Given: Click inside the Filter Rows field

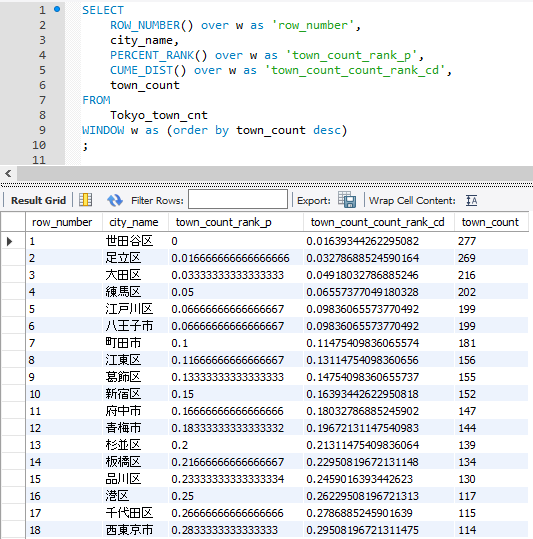Looking at the screenshot, I should [238, 199].
